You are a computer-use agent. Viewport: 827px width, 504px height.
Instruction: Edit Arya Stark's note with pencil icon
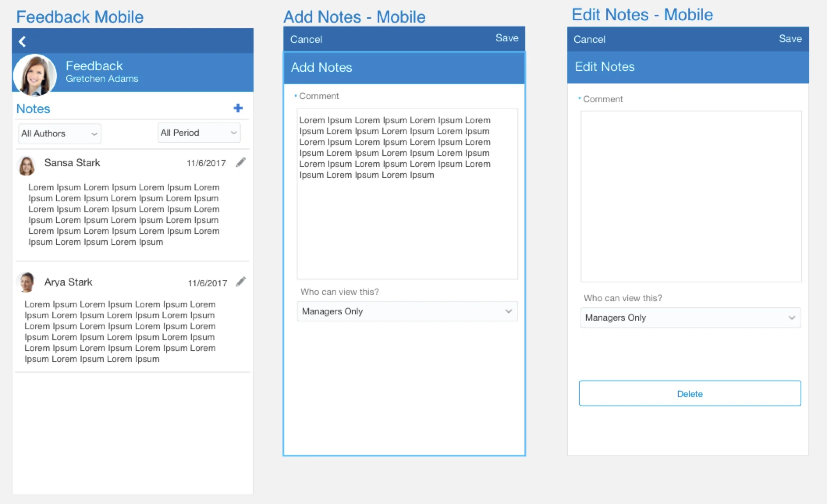(241, 282)
